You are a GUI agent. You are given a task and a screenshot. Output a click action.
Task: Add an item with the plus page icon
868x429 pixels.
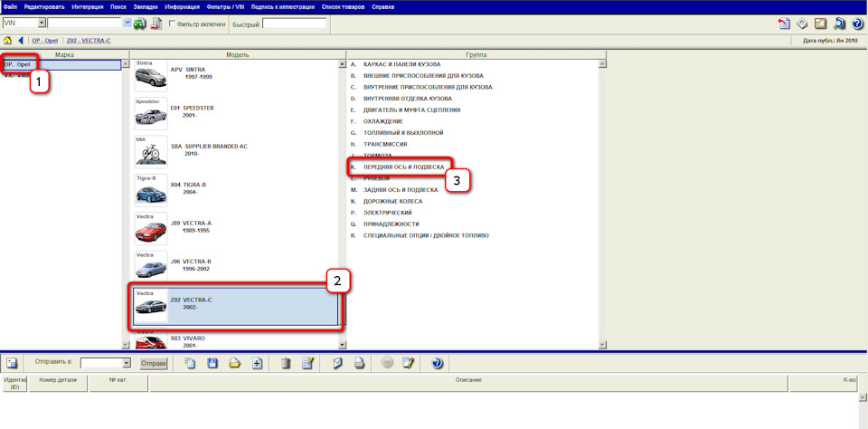[258, 364]
